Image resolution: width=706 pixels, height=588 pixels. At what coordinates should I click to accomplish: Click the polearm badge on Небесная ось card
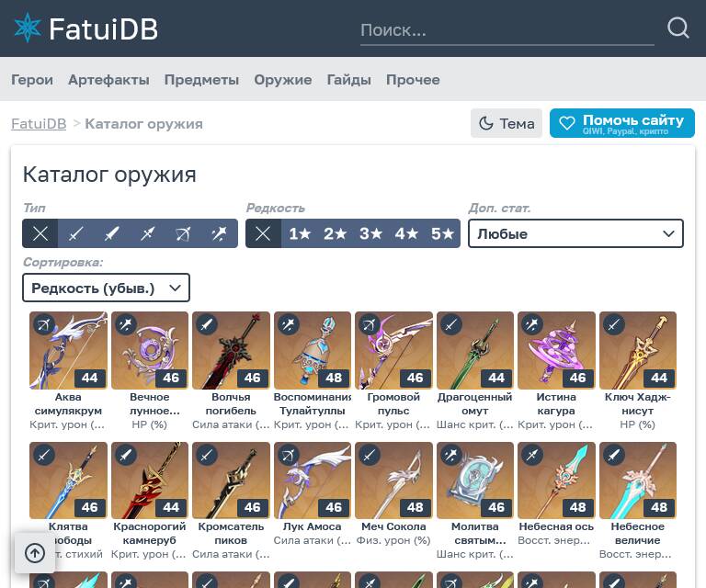[x=531, y=455]
